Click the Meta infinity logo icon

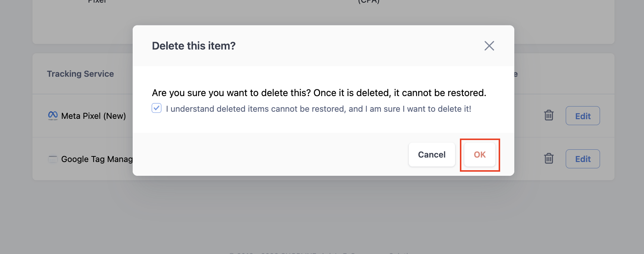pos(53,115)
